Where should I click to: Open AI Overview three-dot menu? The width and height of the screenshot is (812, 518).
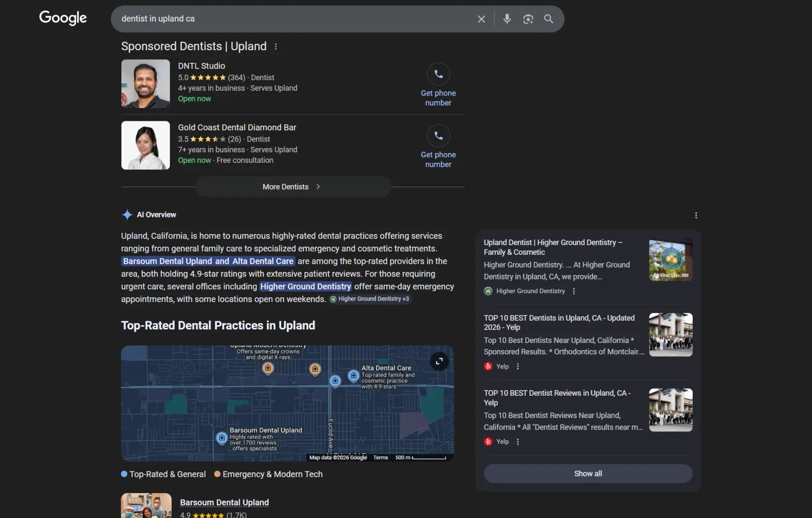click(696, 215)
